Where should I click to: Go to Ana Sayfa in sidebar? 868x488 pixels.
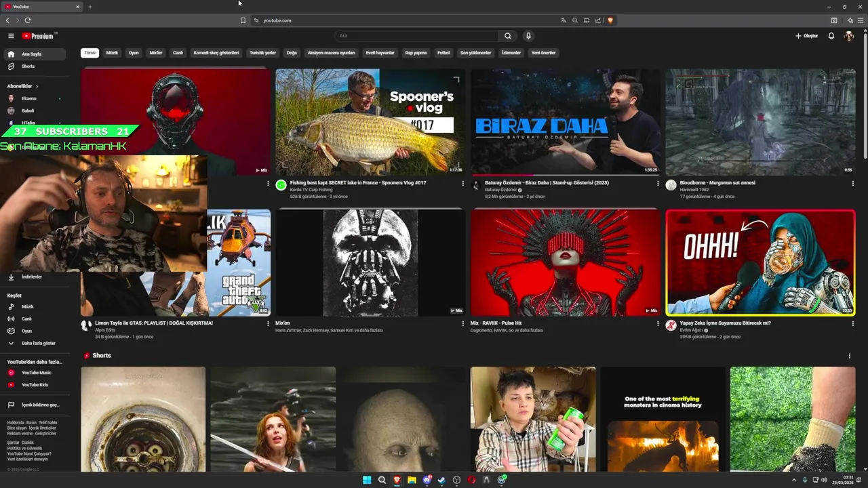(x=36, y=54)
